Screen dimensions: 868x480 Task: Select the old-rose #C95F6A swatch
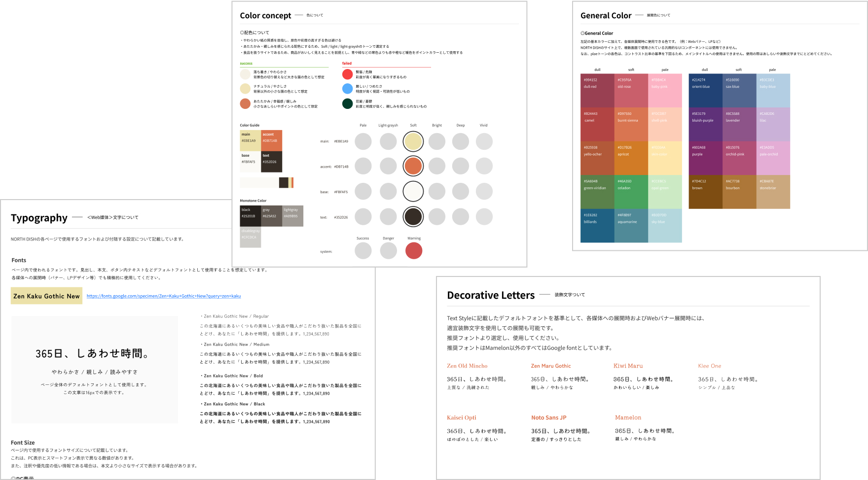click(x=631, y=91)
